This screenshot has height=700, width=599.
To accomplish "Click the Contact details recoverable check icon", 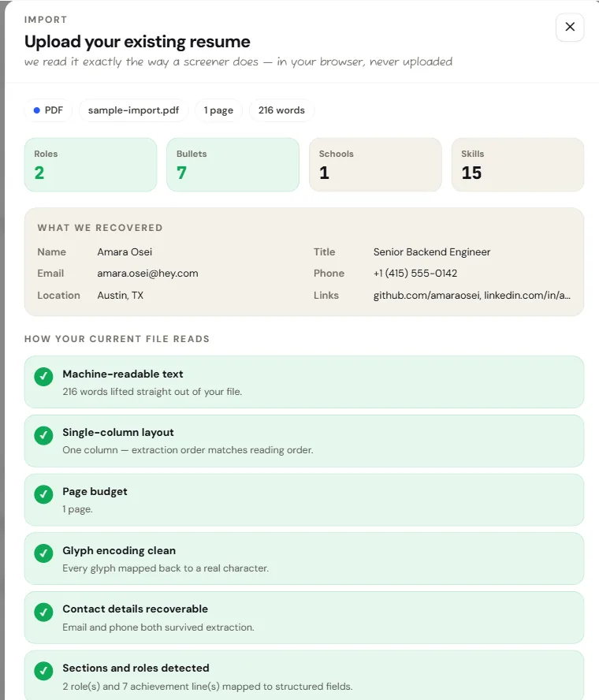I will 43,612.
